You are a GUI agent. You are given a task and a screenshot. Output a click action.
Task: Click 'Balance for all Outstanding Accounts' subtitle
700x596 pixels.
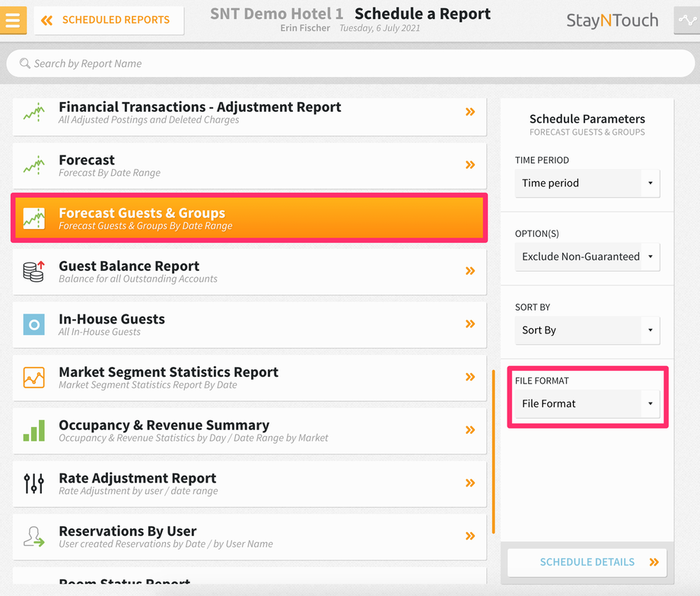138,279
